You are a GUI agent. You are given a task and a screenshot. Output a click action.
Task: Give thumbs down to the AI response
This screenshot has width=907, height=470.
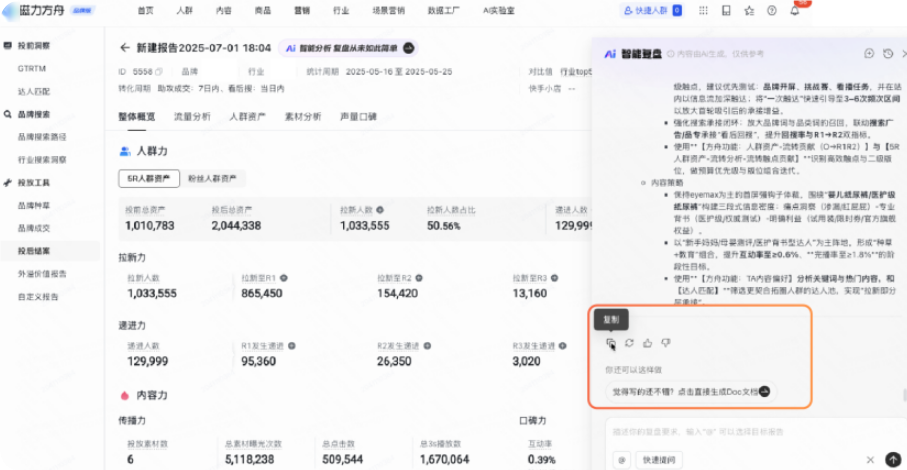(x=666, y=343)
